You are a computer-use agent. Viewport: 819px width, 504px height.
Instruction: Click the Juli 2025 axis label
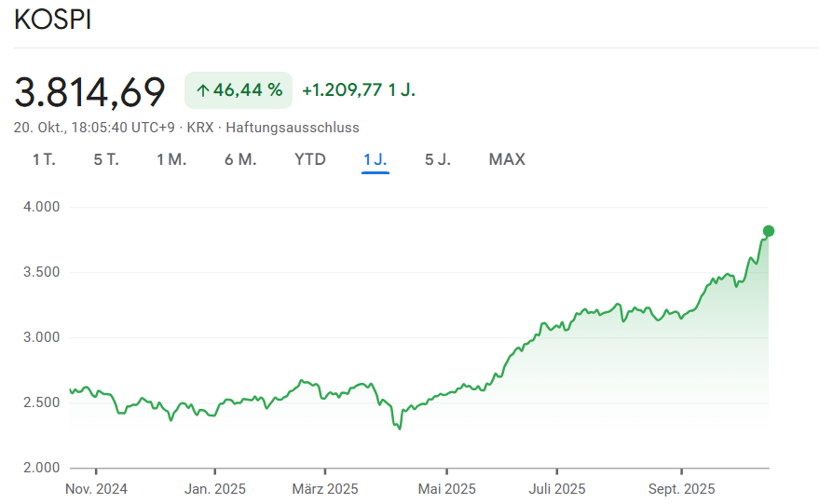(x=556, y=489)
